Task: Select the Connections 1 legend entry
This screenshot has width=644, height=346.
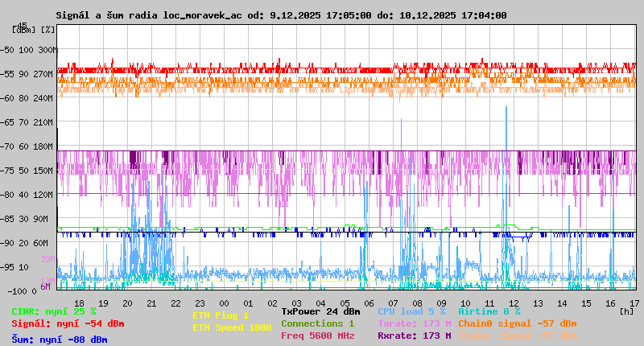Action: click(x=317, y=323)
